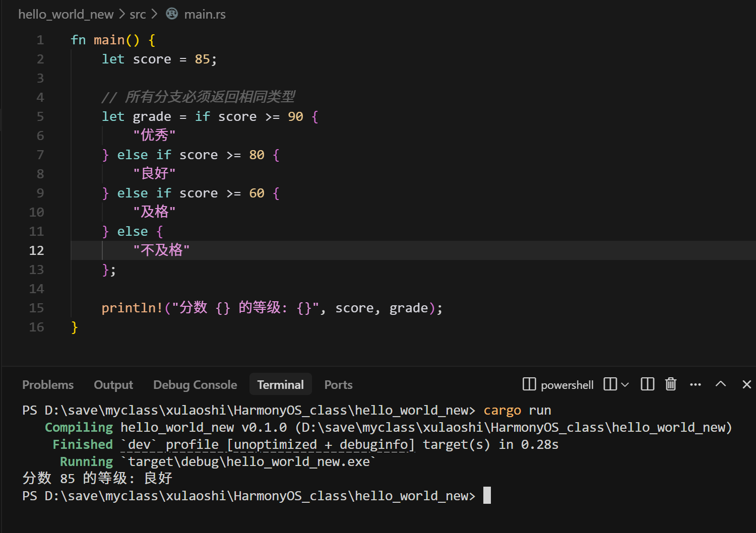Open the Output panel tab
This screenshot has height=533, width=756.
[113, 385]
